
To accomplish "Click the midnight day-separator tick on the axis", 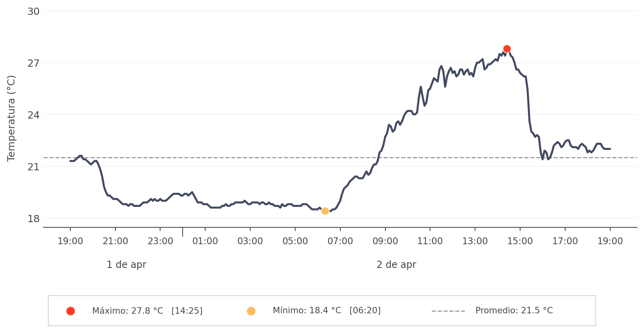I will coord(183,232).
